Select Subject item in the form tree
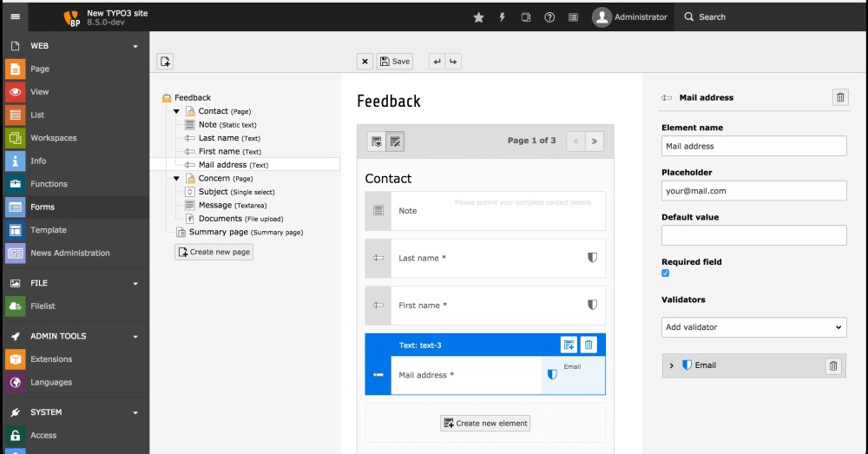The width and height of the screenshot is (868, 454). (213, 192)
